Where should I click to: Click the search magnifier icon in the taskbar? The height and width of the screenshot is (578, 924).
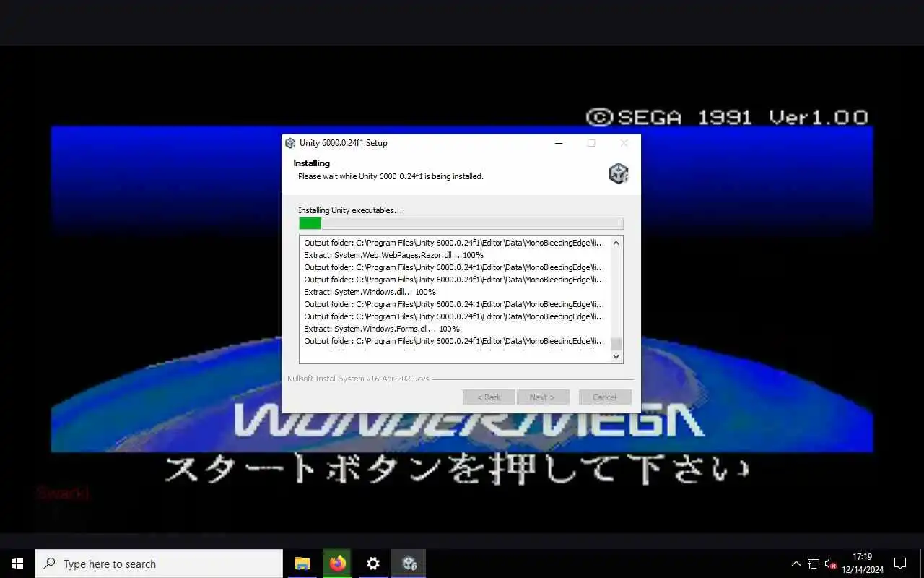pyautogui.click(x=49, y=564)
